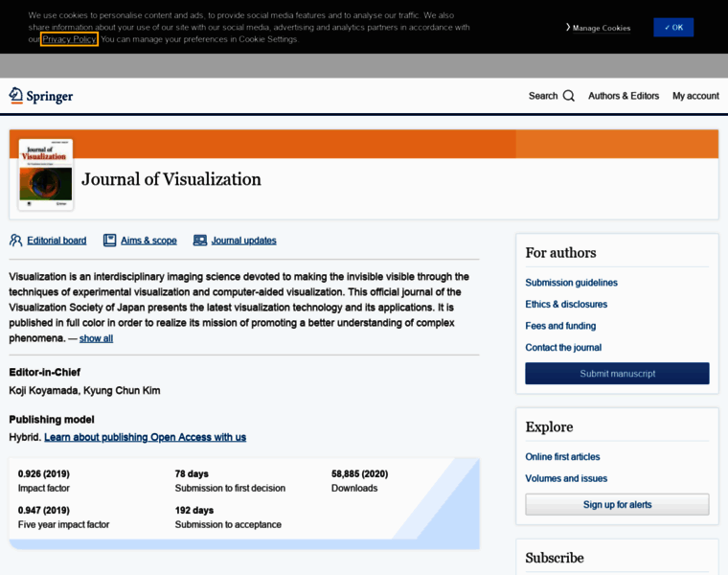This screenshot has height=575, width=728.
Task: Open the Authors & Editors menu
Action: pyautogui.click(x=623, y=96)
